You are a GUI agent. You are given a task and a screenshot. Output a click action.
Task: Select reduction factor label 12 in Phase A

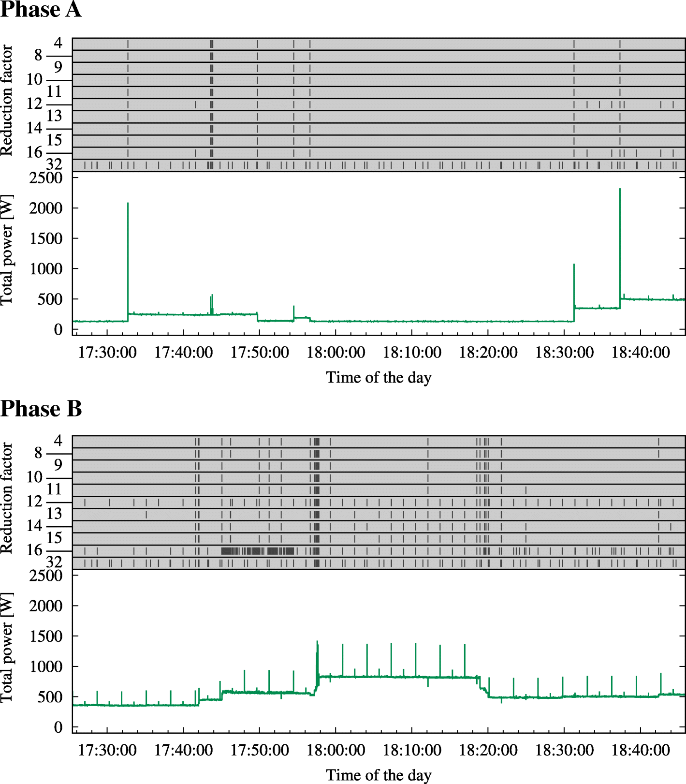[34, 104]
